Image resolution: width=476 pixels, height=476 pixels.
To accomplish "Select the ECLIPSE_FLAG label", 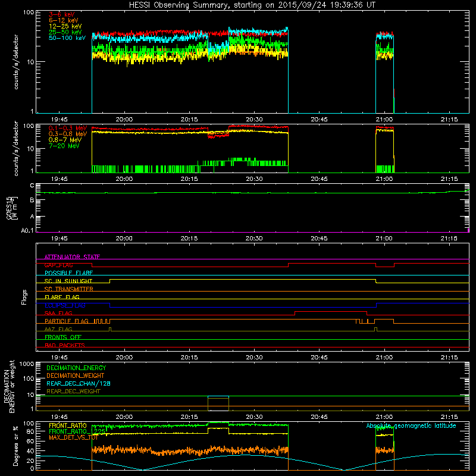I will tap(65, 305).
